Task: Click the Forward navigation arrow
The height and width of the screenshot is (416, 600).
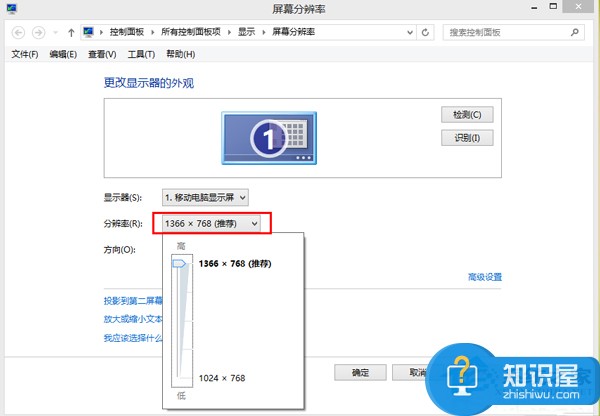Action: (x=38, y=33)
